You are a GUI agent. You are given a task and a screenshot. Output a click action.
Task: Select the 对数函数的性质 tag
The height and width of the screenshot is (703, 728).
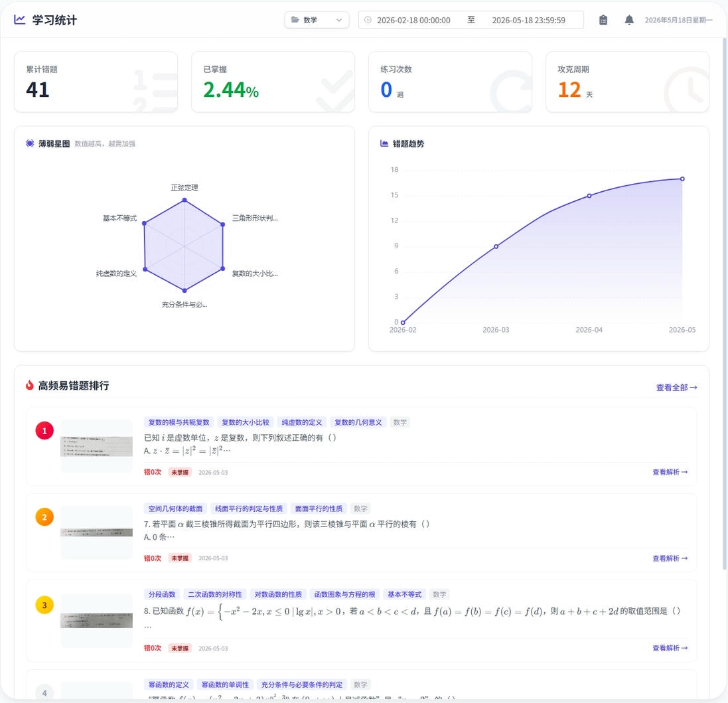click(x=278, y=594)
